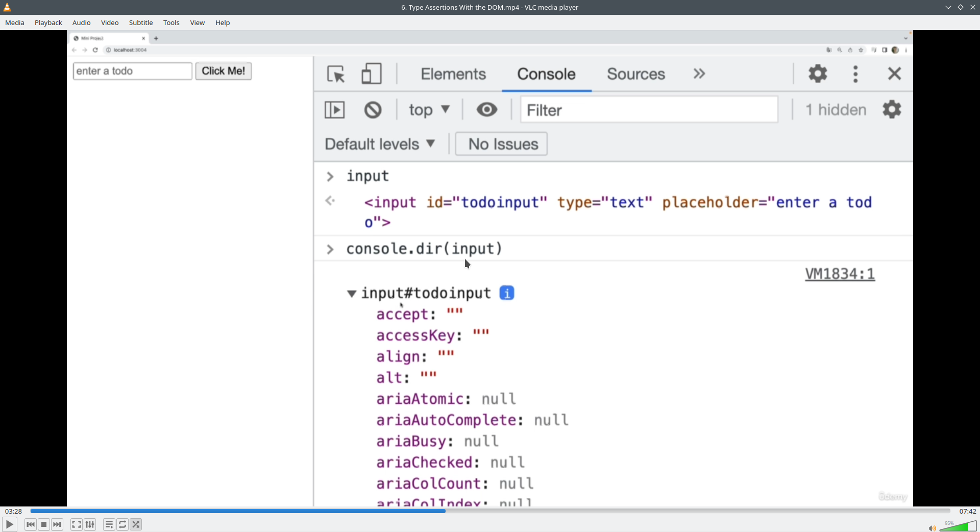Skip to the previous media item
980x532 pixels.
point(31,524)
